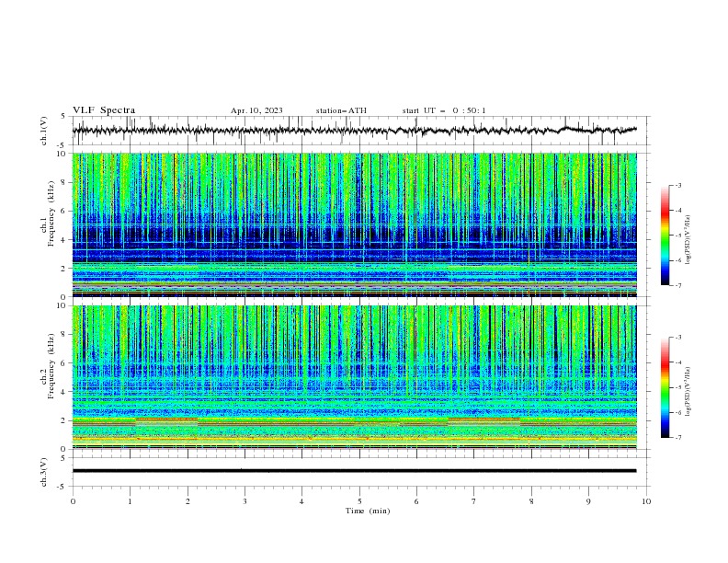Select the "ch.1 Frequency (kHz)" axis label
728x563 pixels.
point(48,213)
